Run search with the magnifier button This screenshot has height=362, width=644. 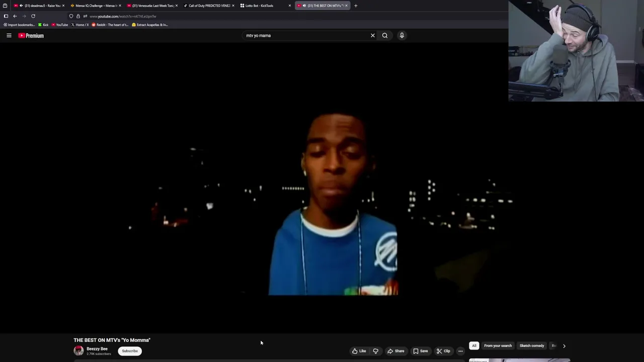[x=385, y=36]
